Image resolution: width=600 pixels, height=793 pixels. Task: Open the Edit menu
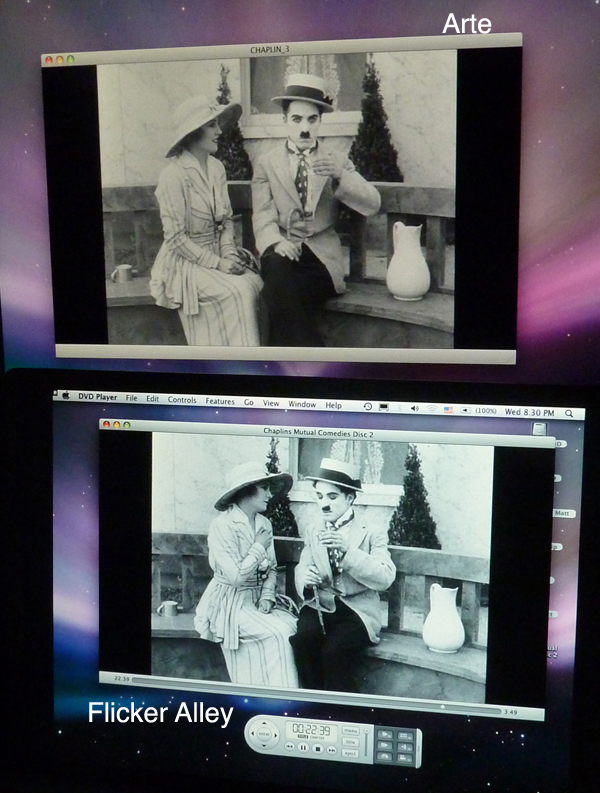[x=152, y=399]
